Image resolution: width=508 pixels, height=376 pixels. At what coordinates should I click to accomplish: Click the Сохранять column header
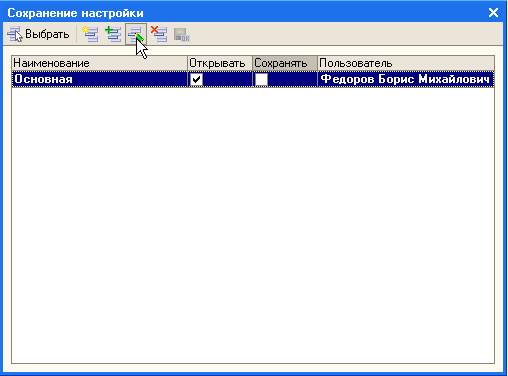pos(285,63)
